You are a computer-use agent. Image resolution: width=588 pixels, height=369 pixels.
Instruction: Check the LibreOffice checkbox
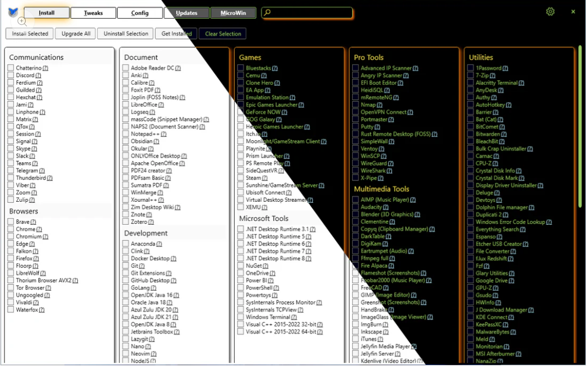pos(126,104)
